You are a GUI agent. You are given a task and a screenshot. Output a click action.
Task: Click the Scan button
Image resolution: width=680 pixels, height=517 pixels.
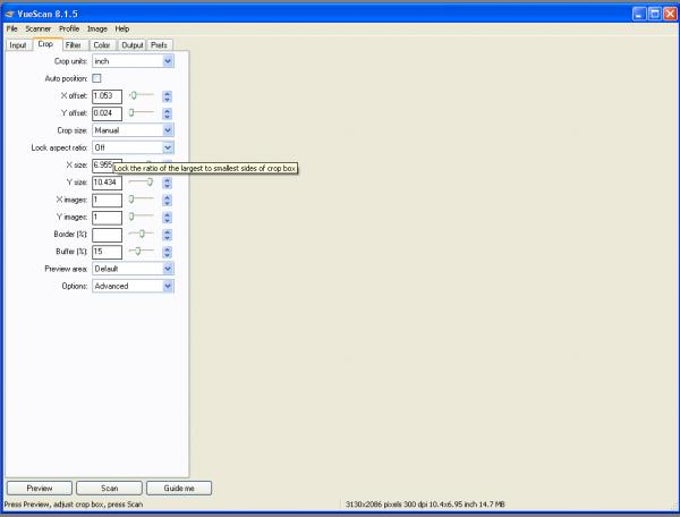pyautogui.click(x=109, y=488)
